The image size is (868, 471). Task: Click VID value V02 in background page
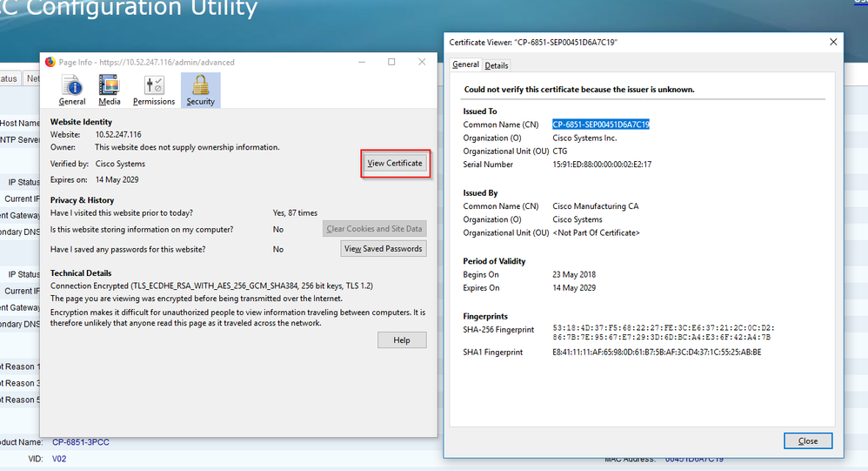[59, 459]
